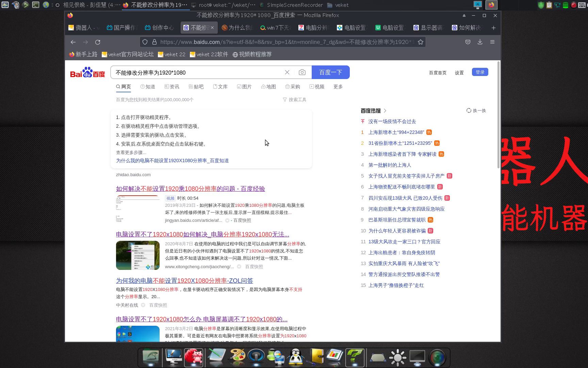This screenshot has width=588, height=368.
Task: Open the red cat squirrel icon in dock
Action: tap(194, 357)
